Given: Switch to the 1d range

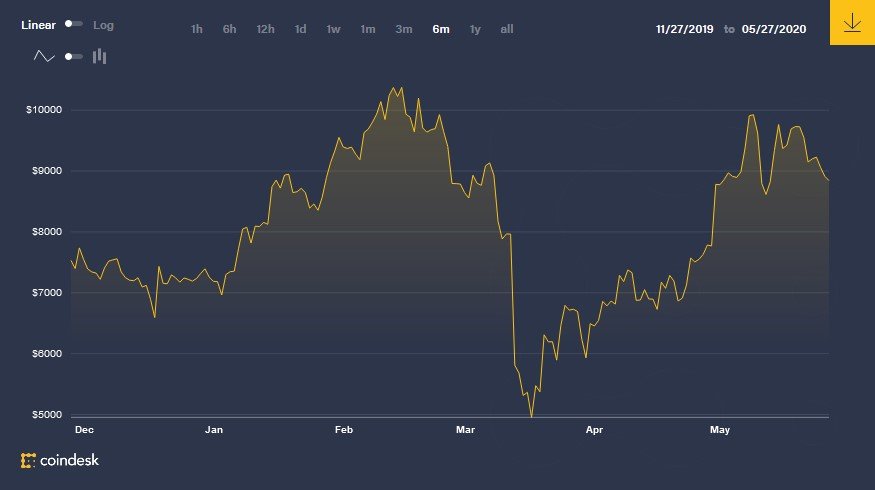Looking at the screenshot, I should (x=300, y=29).
